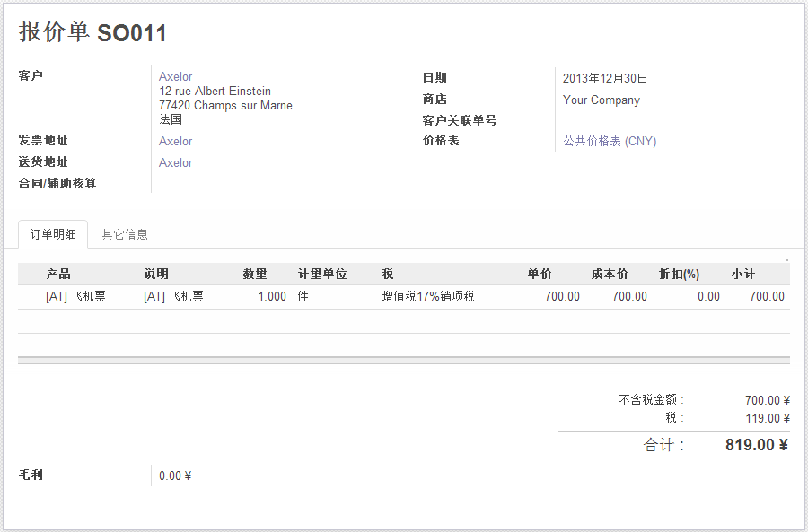
Task: Click the 折扣(%) column header
Action: [679, 275]
